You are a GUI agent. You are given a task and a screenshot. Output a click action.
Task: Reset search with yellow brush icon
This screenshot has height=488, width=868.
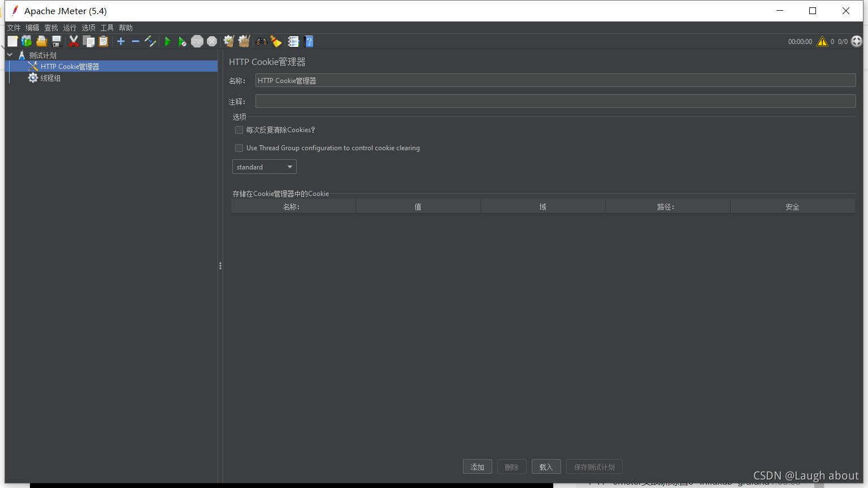click(276, 41)
